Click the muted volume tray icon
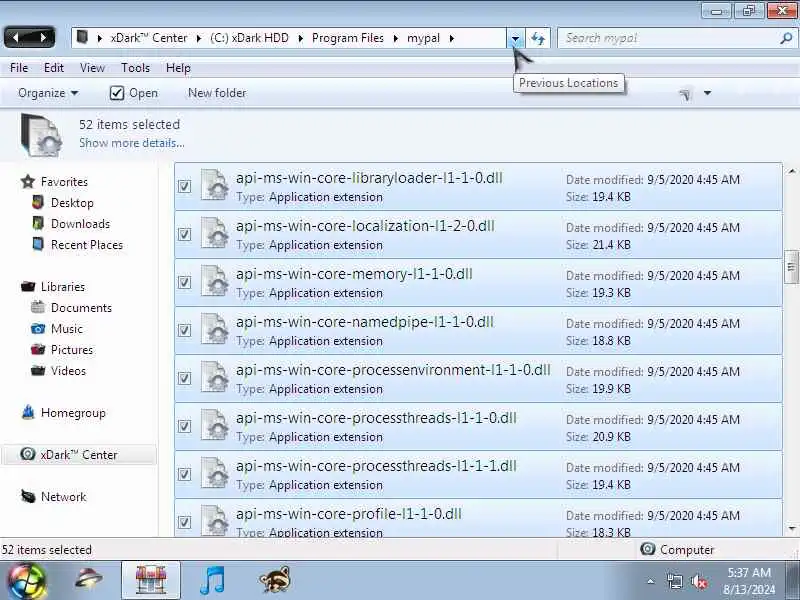800x600 pixels. pos(699,581)
